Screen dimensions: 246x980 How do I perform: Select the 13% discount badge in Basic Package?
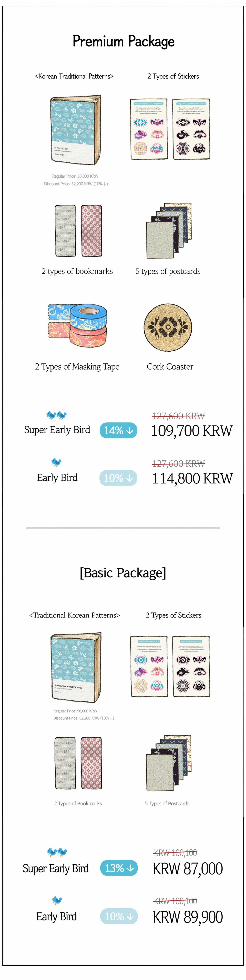[119, 868]
